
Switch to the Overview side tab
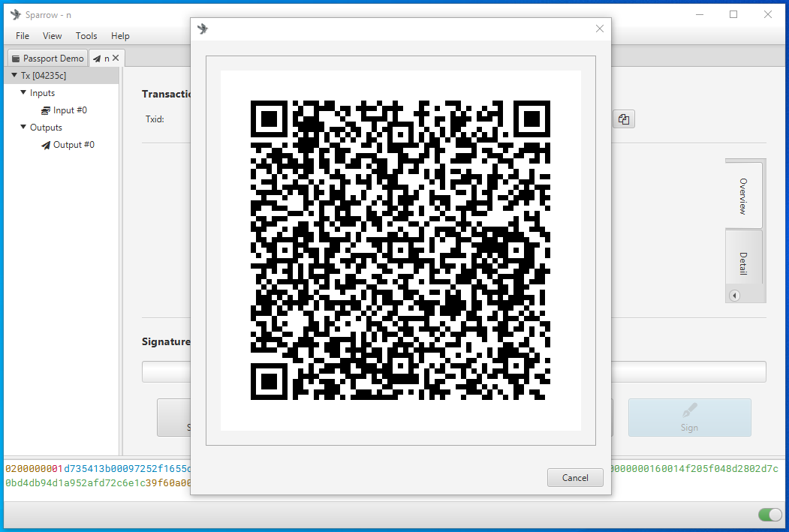[x=743, y=196]
